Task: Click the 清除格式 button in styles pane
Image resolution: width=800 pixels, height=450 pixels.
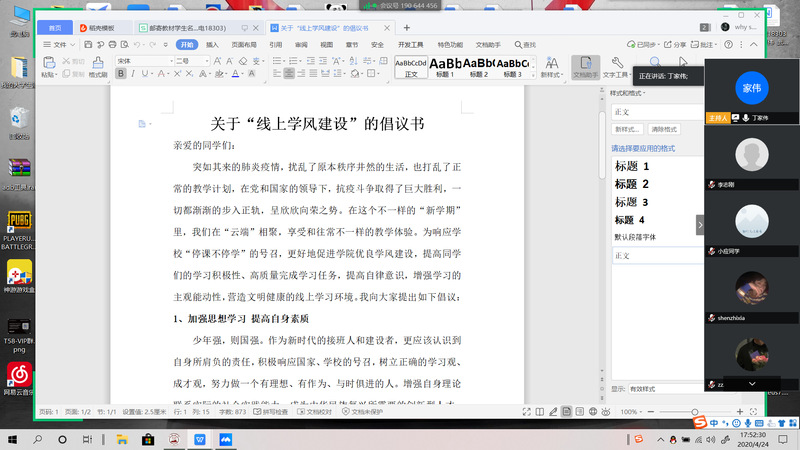Action: tap(664, 129)
